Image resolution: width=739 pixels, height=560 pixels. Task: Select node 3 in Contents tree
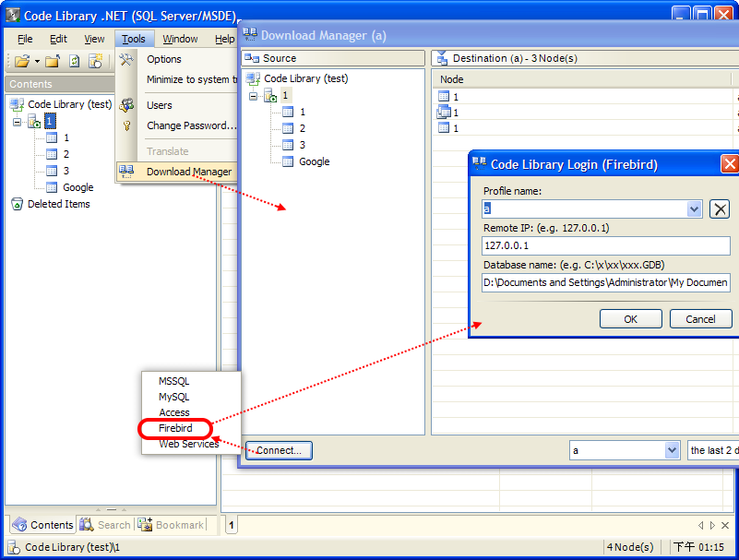66,171
